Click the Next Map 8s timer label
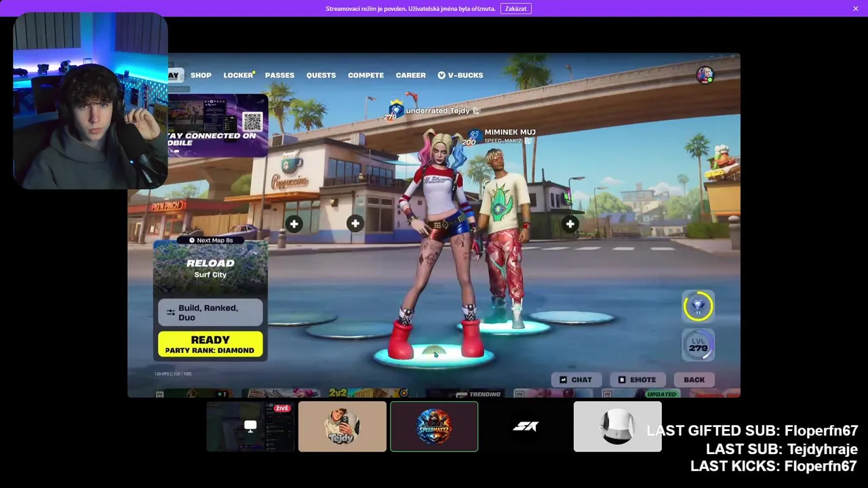The height and width of the screenshot is (488, 868). (x=211, y=240)
